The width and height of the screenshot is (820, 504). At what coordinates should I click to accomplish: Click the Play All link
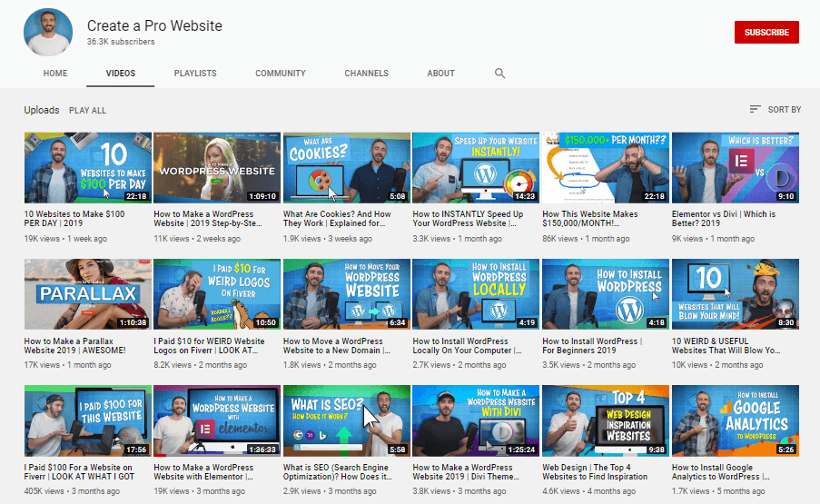click(87, 111)
